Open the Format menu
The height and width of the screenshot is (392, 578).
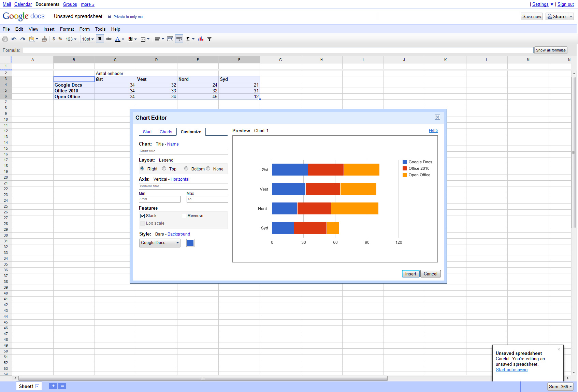67,29
